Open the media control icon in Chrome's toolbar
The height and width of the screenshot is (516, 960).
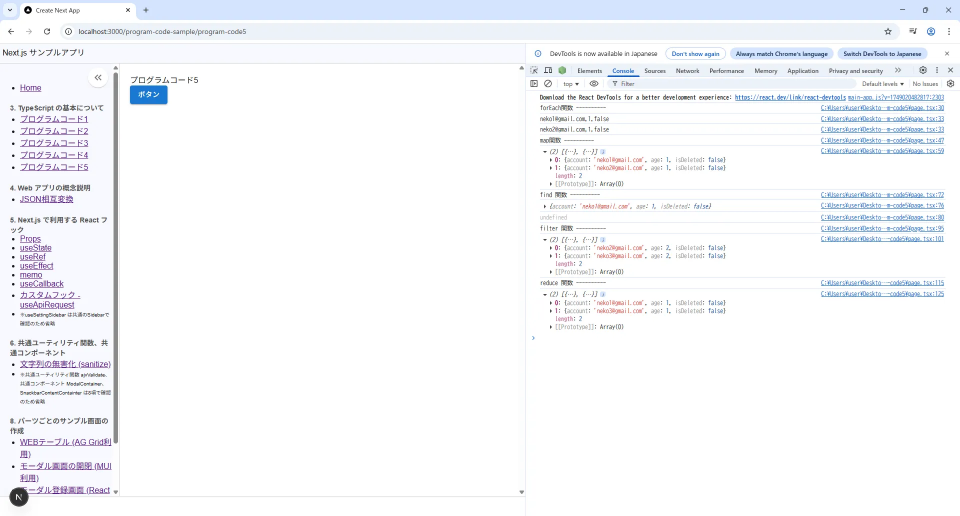[912, 31]
